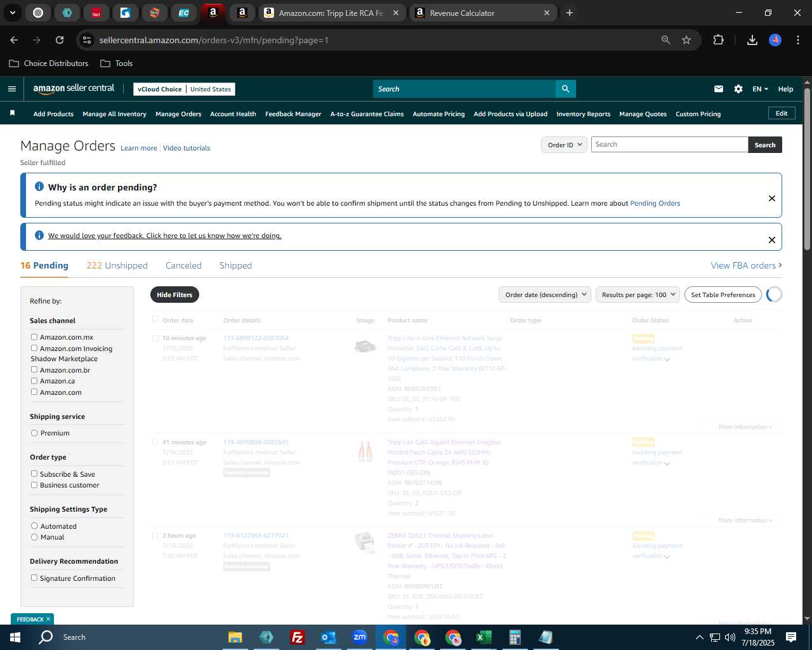Click the Seller Central top search box
Viewport: 812px width, 650px height.
(x=464, y=89)
